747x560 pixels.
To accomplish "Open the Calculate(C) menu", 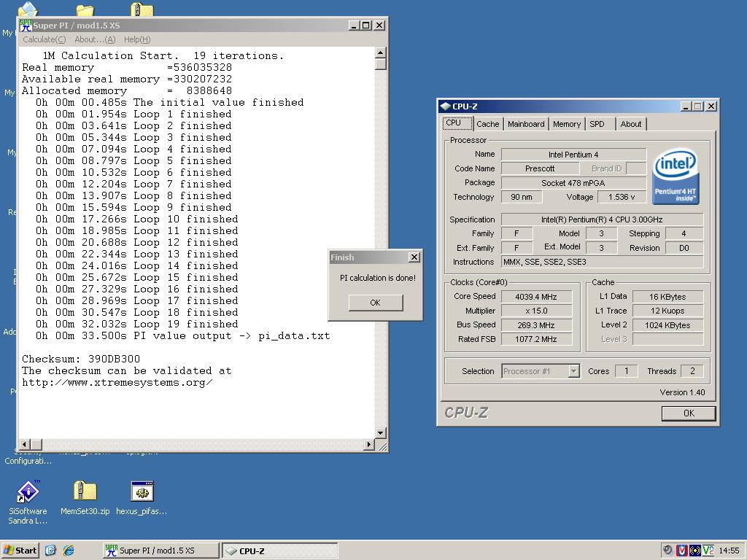I will pyautogui.click(x=44, y=39).
